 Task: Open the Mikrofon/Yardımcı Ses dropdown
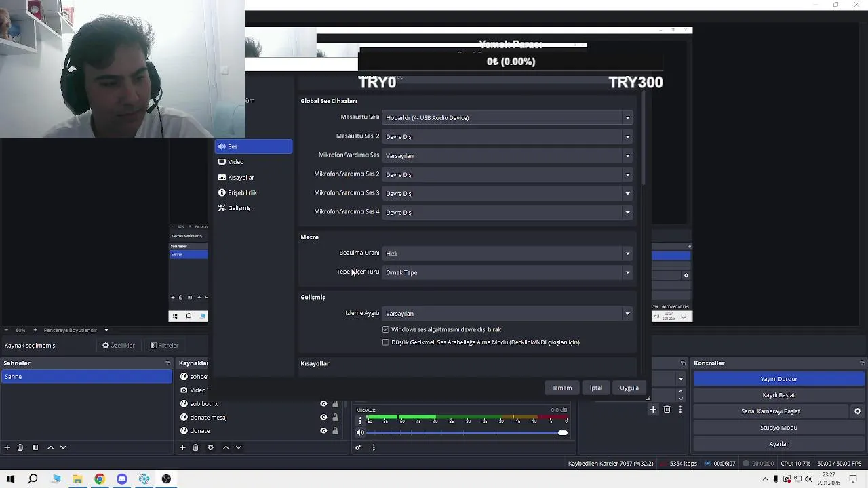[x=508, y=156]
